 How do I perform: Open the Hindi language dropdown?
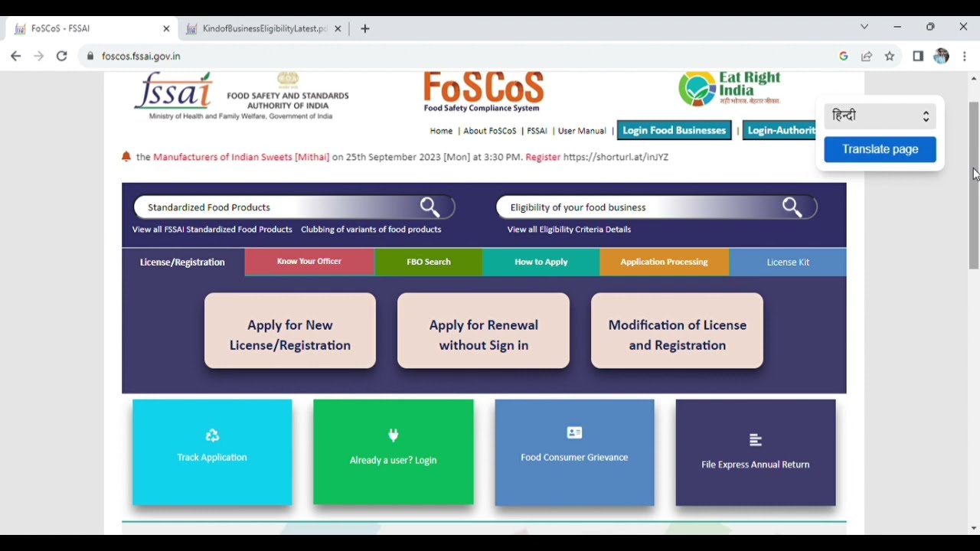(880, 116)
